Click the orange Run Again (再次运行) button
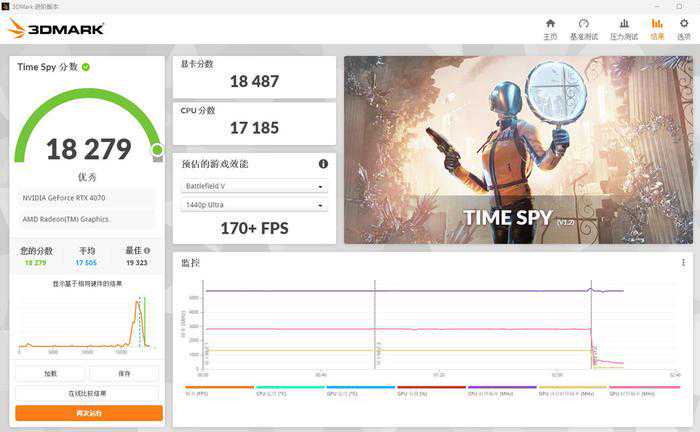The height and width of the screenshot is (432, 700). [x=88, y=412]
